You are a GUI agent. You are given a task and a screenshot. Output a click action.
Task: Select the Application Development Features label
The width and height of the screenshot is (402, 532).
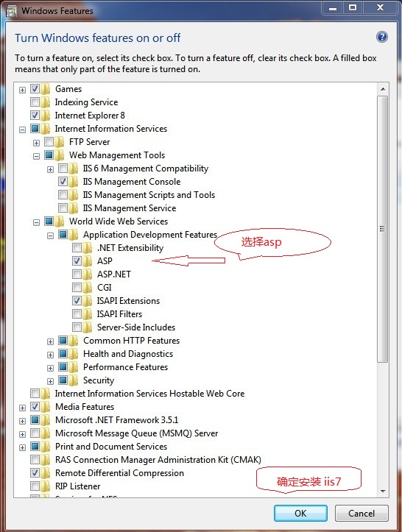coord(150,235)
